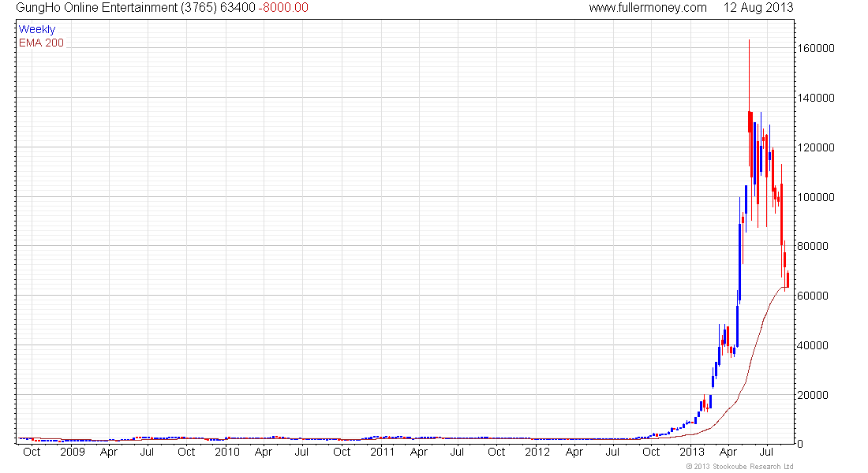
Task: Click the red 'EMA 200' legend label
Action: click(x=42, y=43)
